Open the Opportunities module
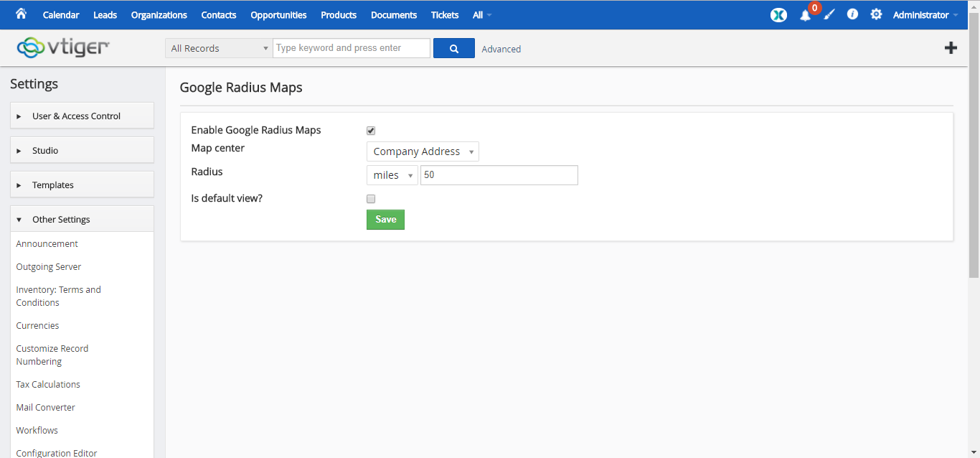 pos(278,15)
